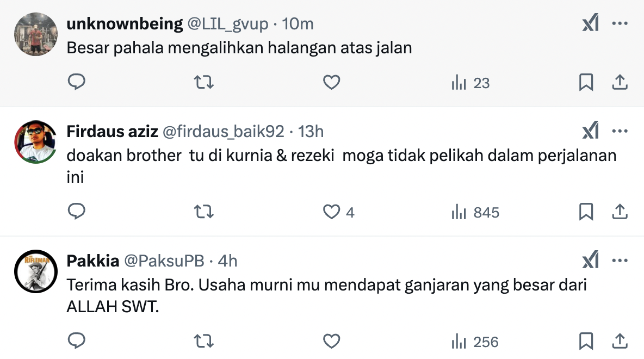Reply to Firdaus aziz's tweet
Viewport: 644px width, 359px height.
pyautogui.click(x=77, y=212)
